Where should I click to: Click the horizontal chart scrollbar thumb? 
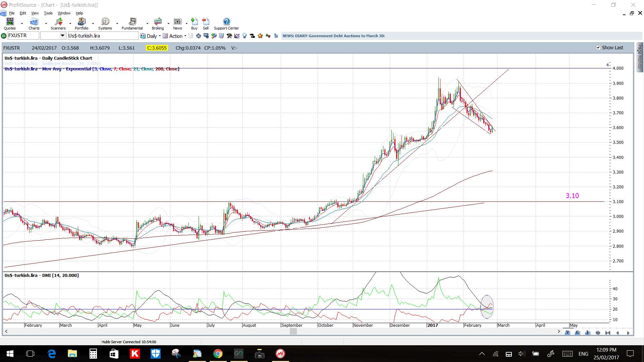pos(293,331)
